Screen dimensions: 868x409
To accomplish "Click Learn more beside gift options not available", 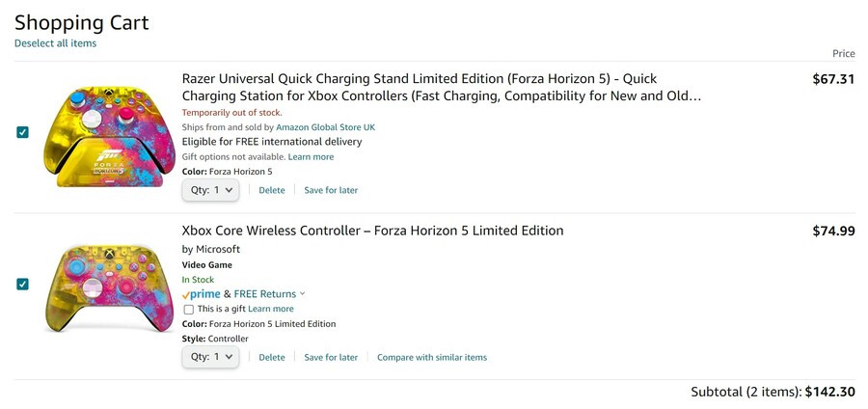I will point(312,156).
